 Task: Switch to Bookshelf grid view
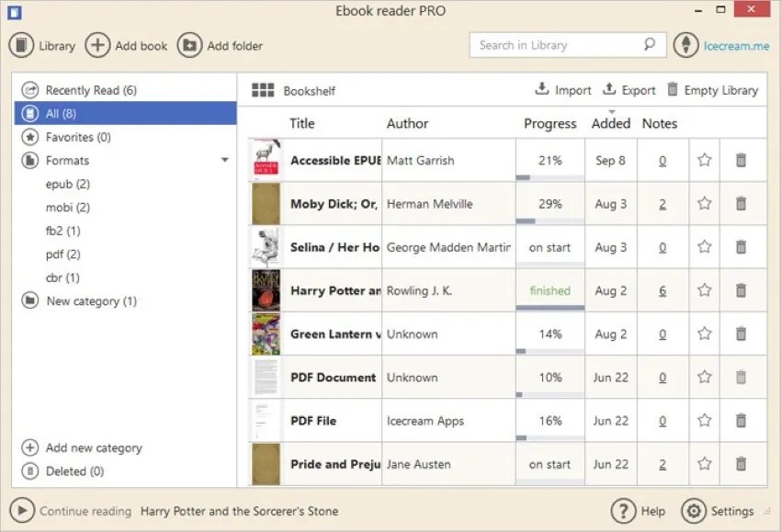[265, 90]
